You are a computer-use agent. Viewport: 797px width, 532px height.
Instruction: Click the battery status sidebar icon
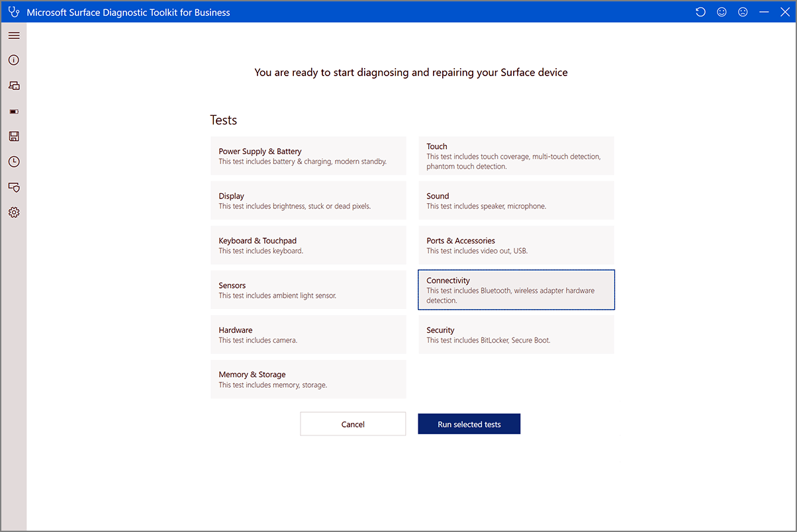14,111
